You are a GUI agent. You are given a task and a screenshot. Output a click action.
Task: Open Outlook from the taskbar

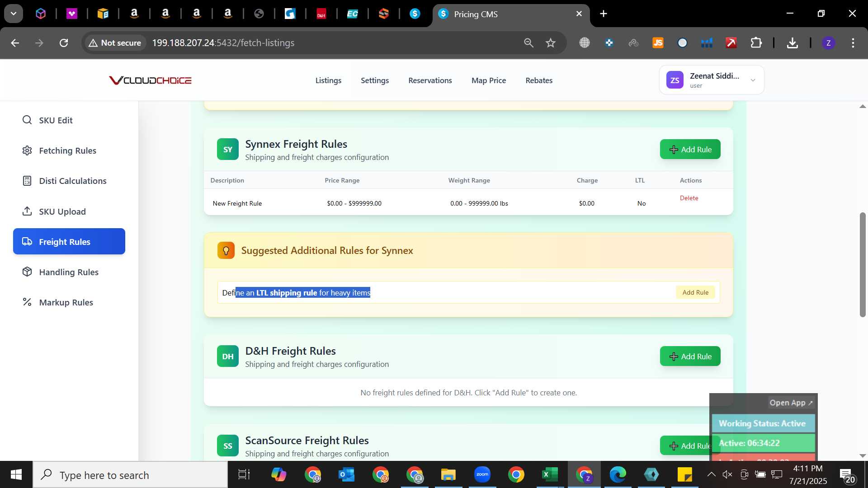pyautogui.click(x=346, y=475)
